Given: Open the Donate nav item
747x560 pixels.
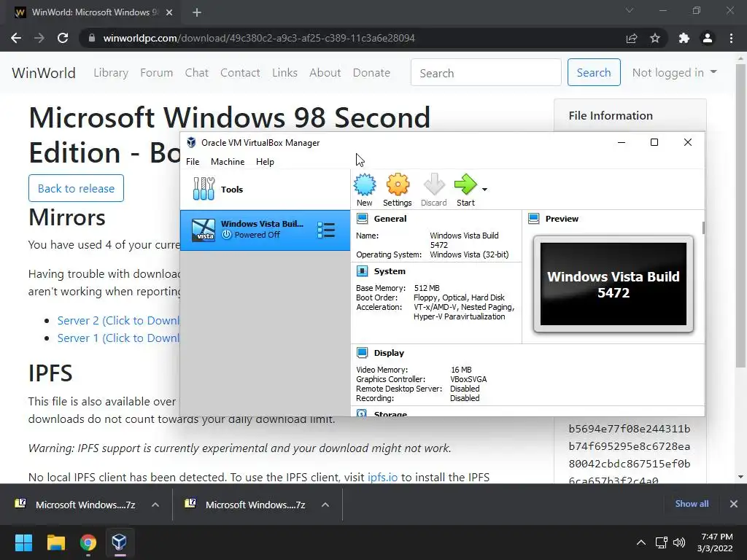Looking at the screenshot, I should 371,73.
